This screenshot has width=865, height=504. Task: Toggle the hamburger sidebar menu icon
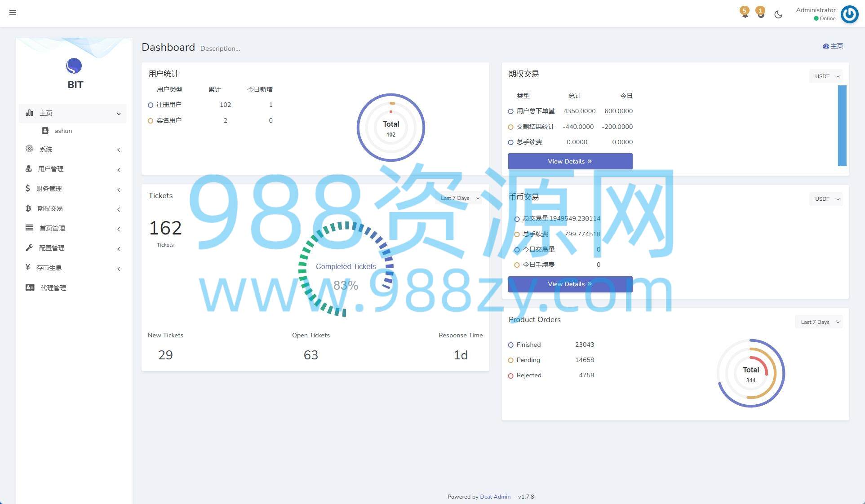13,13
